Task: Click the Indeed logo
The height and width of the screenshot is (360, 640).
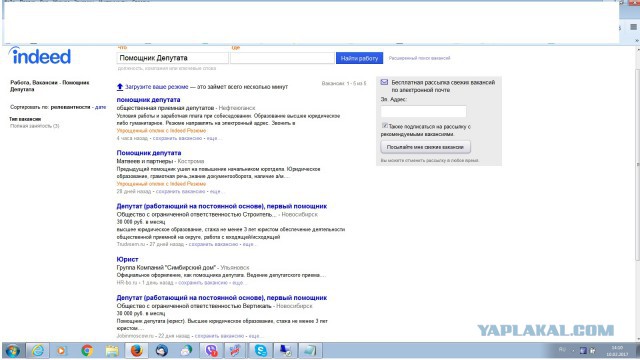Action: (40, 56)
